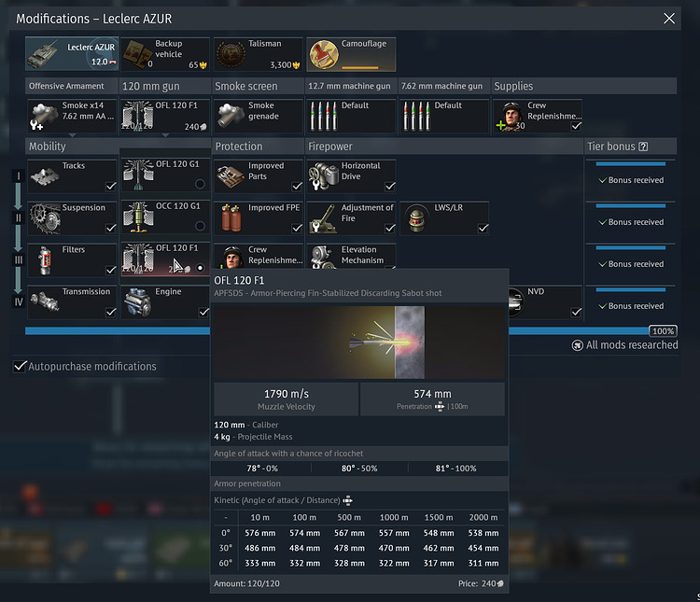Click the Suspension modification icon

tap(72, 218)
